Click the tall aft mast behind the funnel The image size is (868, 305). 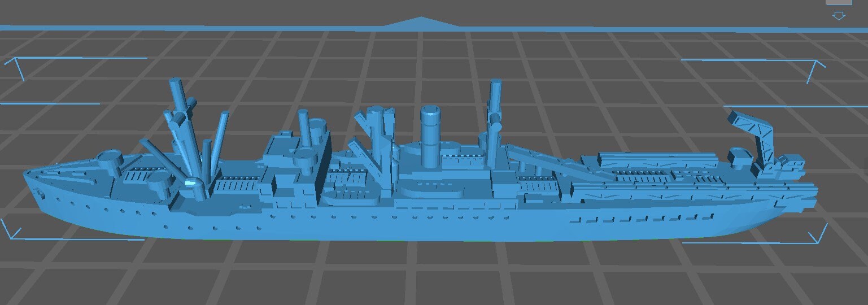pyautogui.click(x=495, y=107)
